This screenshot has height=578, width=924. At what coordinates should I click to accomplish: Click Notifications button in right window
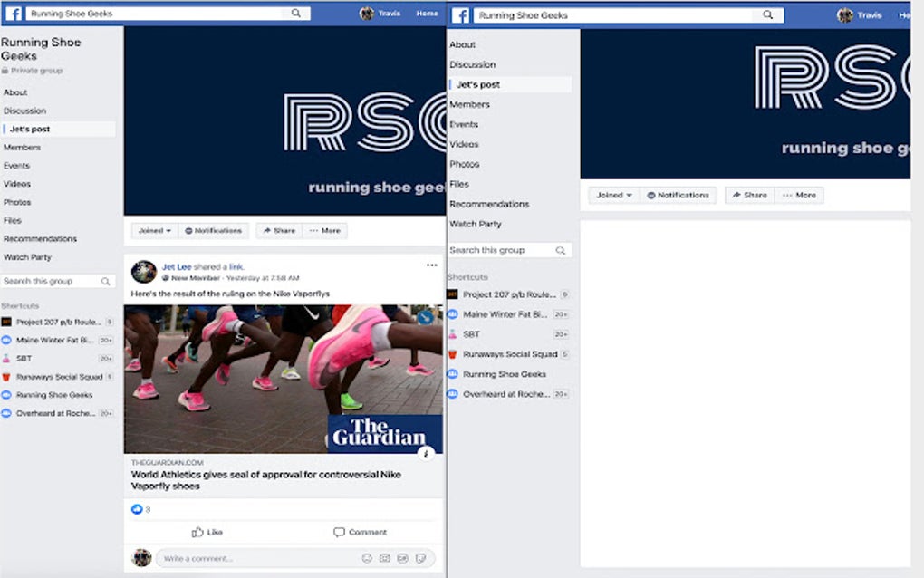(679, 195)
